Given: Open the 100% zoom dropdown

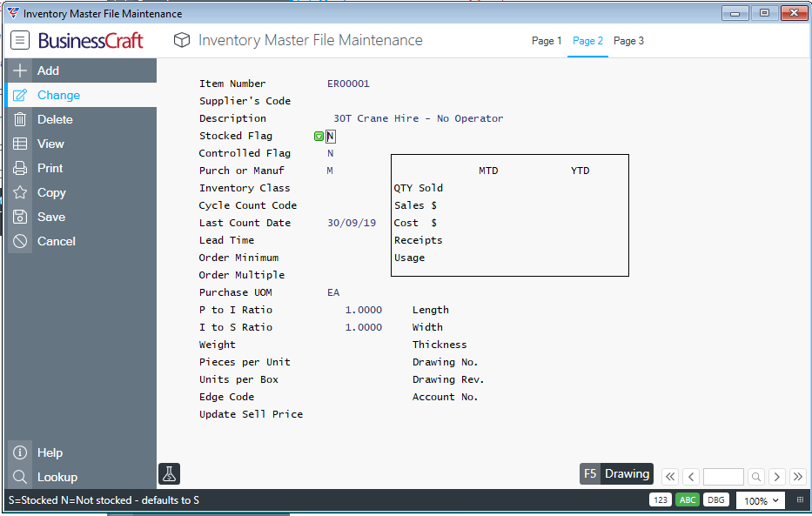Looking at the screenshot, I should (x=761, y=500).
